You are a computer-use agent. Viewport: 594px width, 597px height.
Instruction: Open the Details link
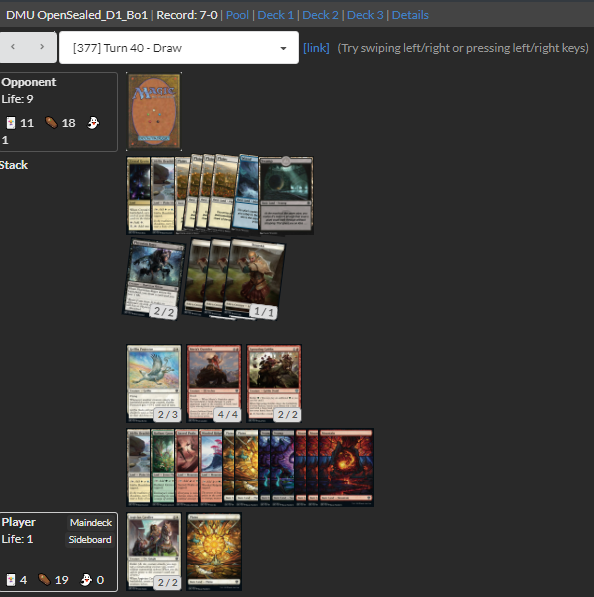pyautogui.click(x=410, y=15)
